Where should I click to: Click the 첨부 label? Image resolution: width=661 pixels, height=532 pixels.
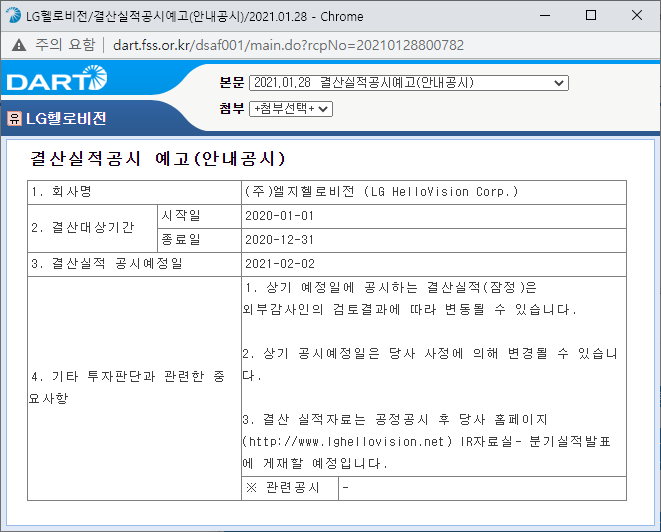(x=231, y=109)
